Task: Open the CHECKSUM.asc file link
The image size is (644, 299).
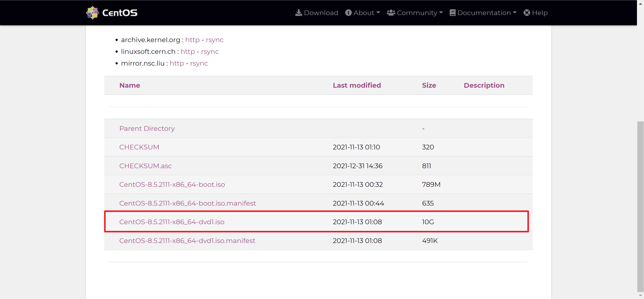Action: click(x=145, y=166)
